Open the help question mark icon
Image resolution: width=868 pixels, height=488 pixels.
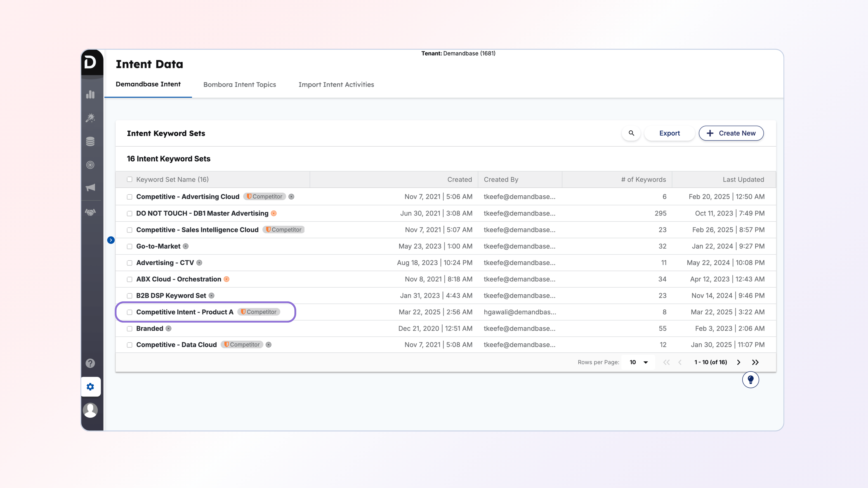90,363
